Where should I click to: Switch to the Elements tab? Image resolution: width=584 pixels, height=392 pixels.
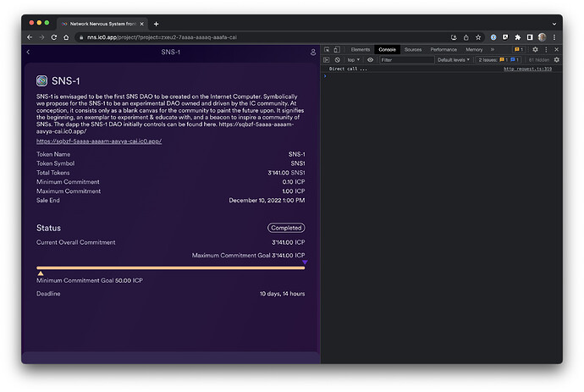point(361,50)
